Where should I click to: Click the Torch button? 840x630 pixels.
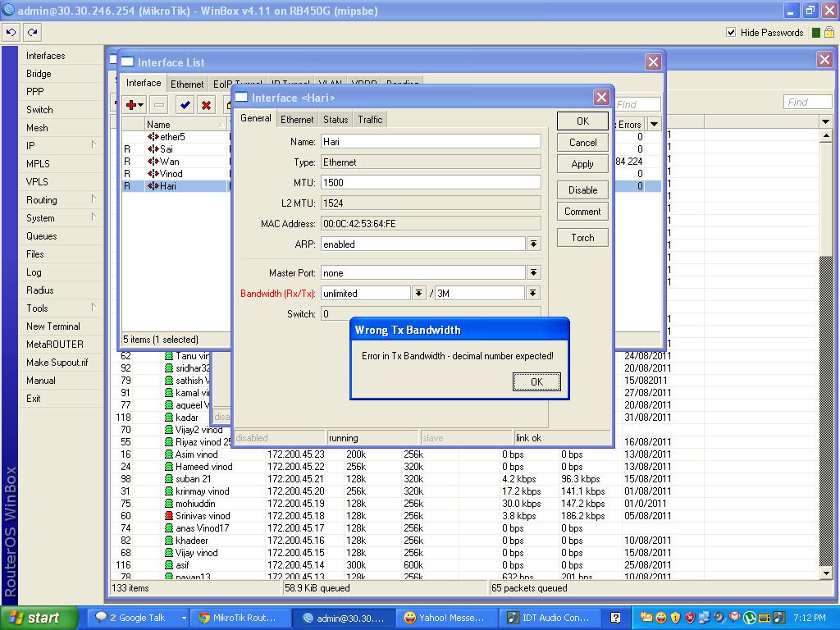click(x=582, y=237)
